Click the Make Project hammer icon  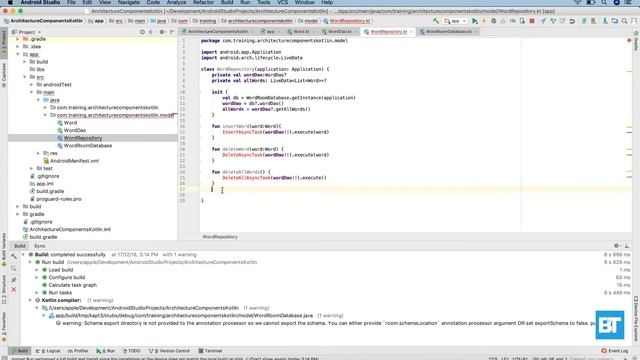[436, 20]
